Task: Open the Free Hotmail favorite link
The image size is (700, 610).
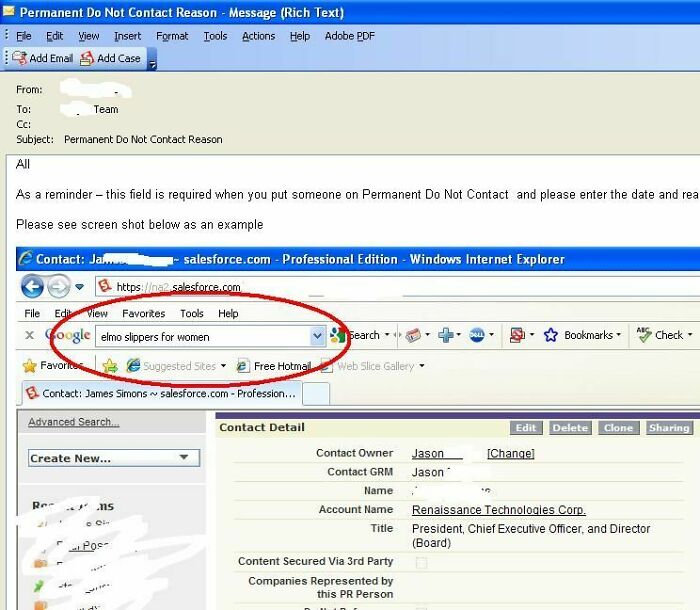Action: [x=273, y=366]
